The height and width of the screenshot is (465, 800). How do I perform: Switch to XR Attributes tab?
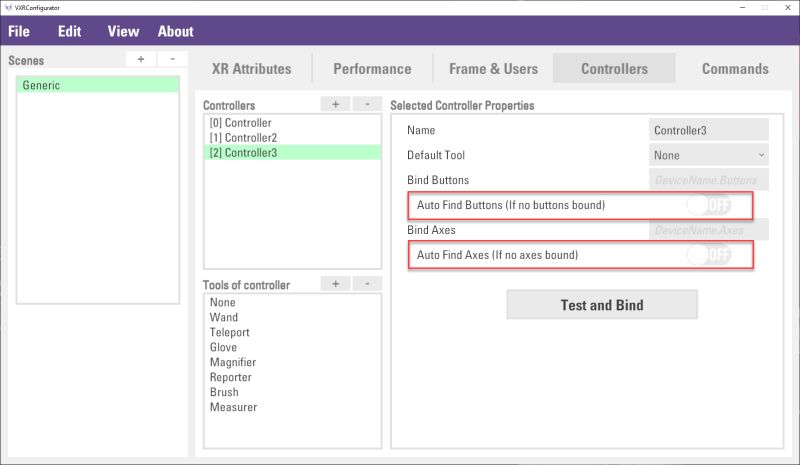tap(252, 68)
